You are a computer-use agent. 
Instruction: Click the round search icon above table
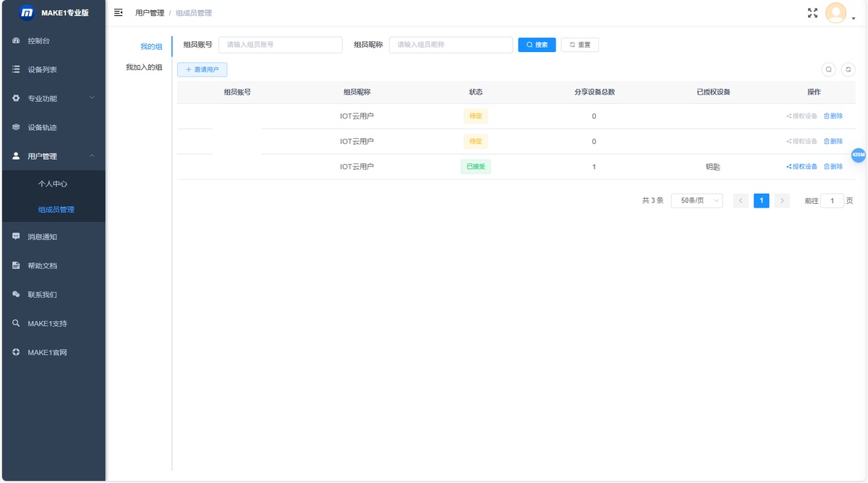829,69
